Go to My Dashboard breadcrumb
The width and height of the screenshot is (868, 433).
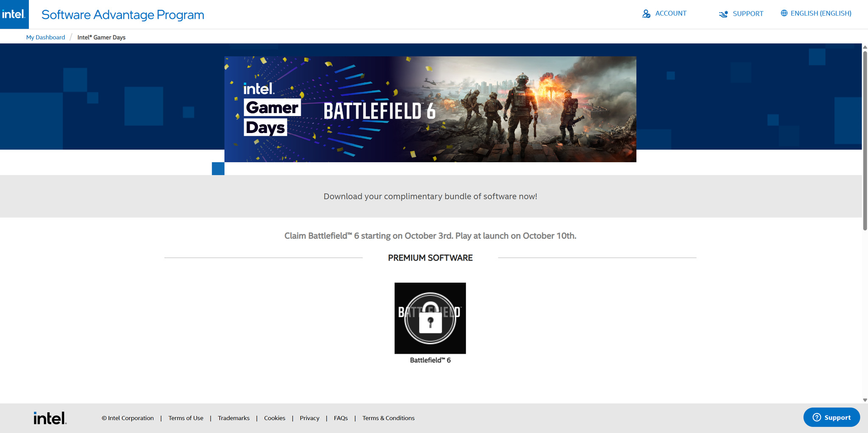click(x=46, y=37)
